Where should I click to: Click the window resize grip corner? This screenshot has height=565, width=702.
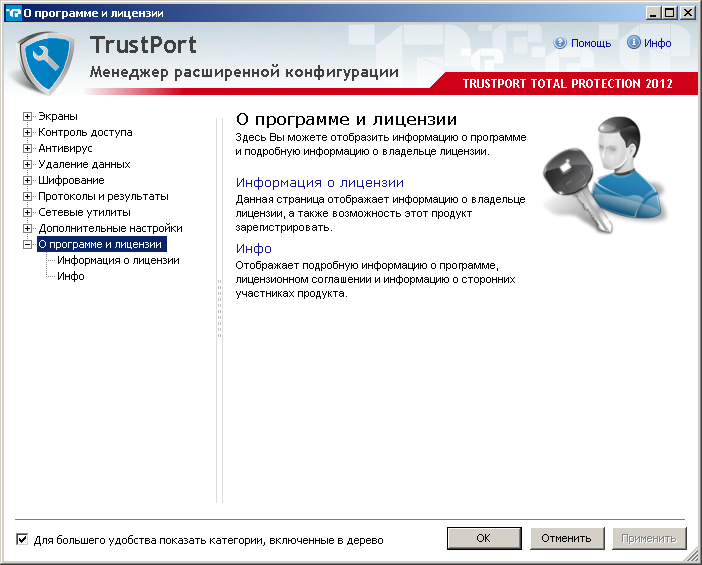pos(691,555)
